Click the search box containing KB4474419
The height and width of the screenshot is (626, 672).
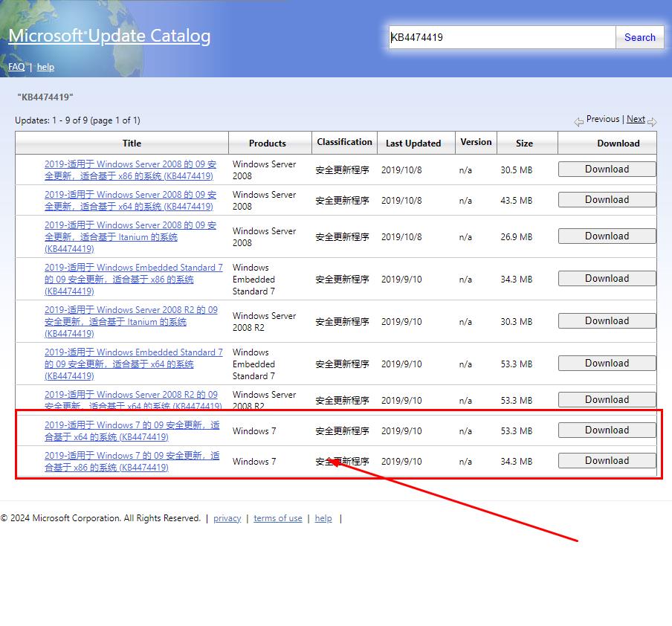click(x=502, y=37)
